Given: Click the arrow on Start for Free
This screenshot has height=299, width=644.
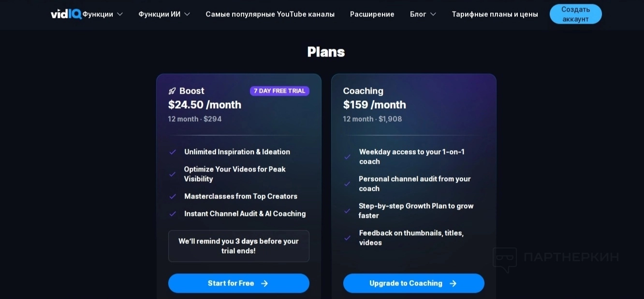Looking at the screenshot, I should pyautogui.click(x=264, y=284).
